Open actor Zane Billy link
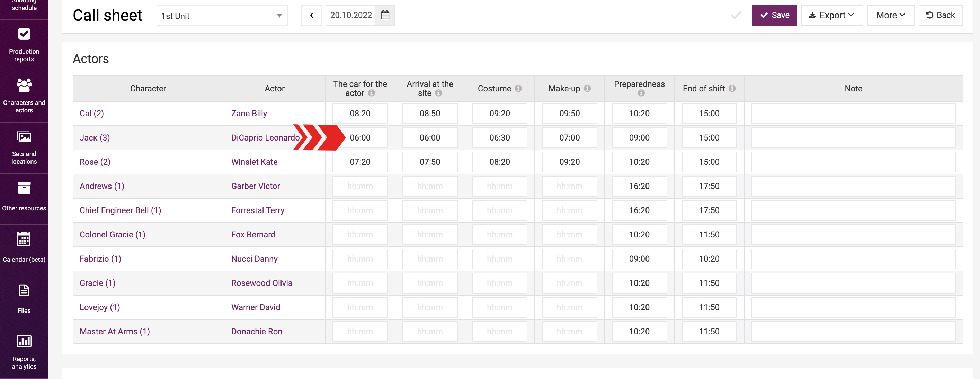Image resolution: width=980 pixels, height=379 pixels. [249, 113]
